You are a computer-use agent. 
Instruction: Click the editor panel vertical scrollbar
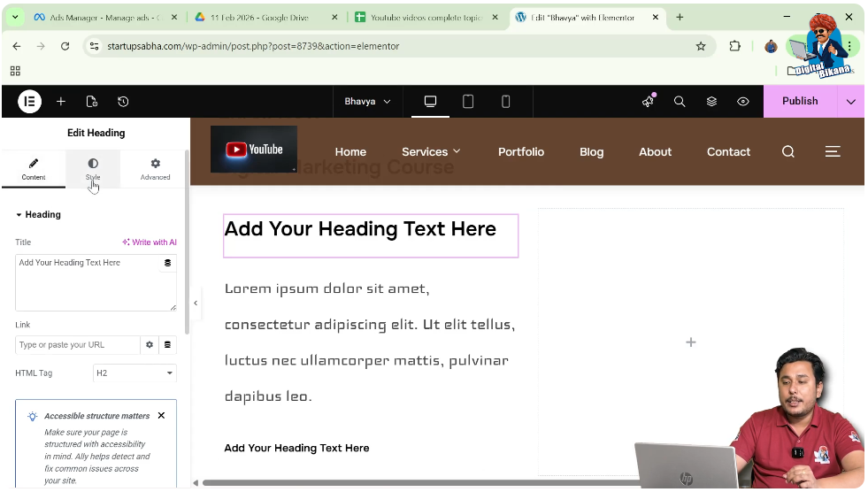[x=187, y=243]
